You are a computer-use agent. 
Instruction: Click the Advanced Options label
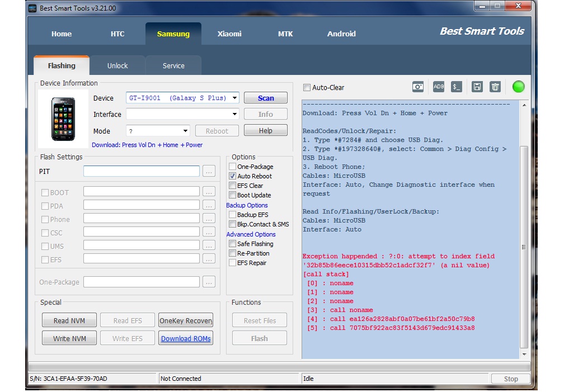point(251,234)
